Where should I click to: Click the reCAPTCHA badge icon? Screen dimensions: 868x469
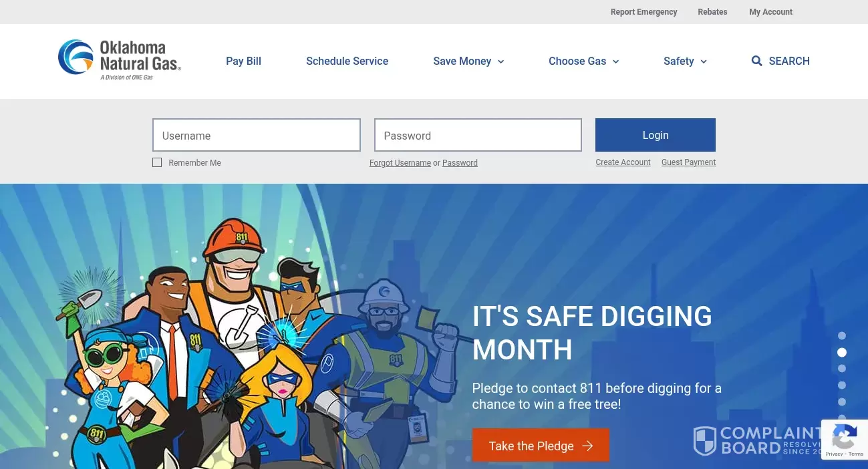[845, 438]
